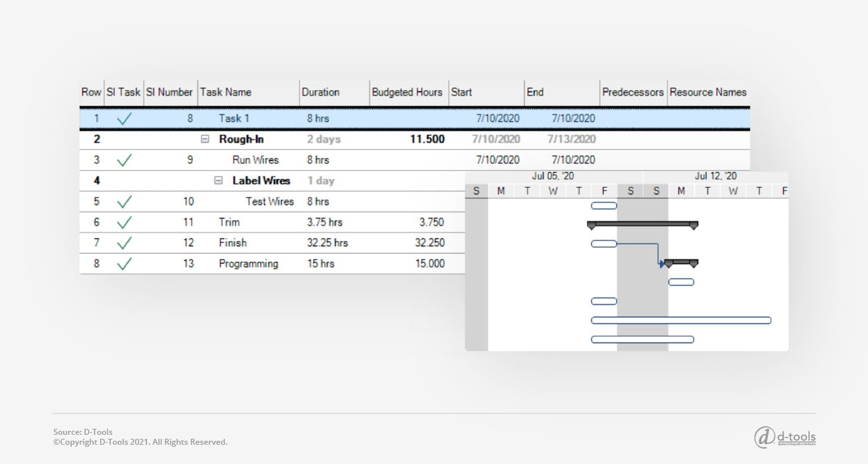
Task: Select the long Finish task Gantt bar
Action: pyautogui.click(x=680, y=321)
